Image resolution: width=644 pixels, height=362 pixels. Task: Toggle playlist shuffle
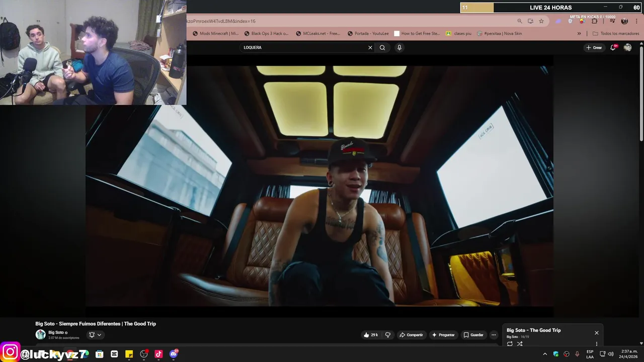pos(520,344)
